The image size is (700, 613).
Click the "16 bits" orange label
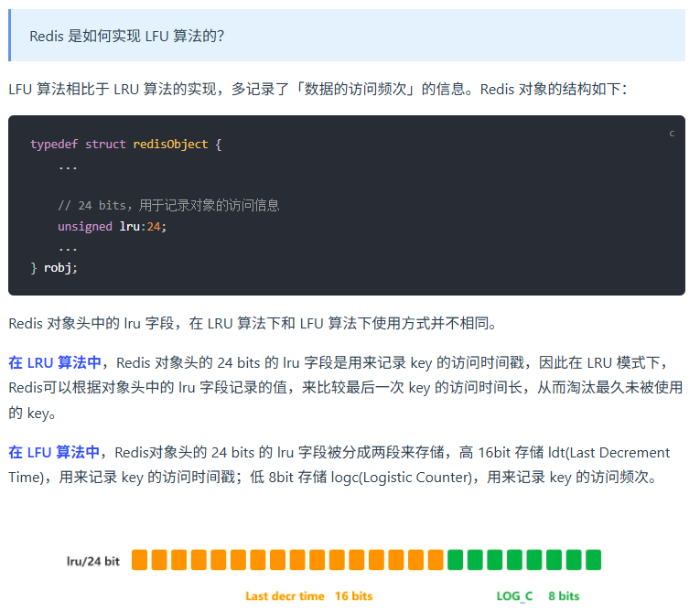click(353, 596)
